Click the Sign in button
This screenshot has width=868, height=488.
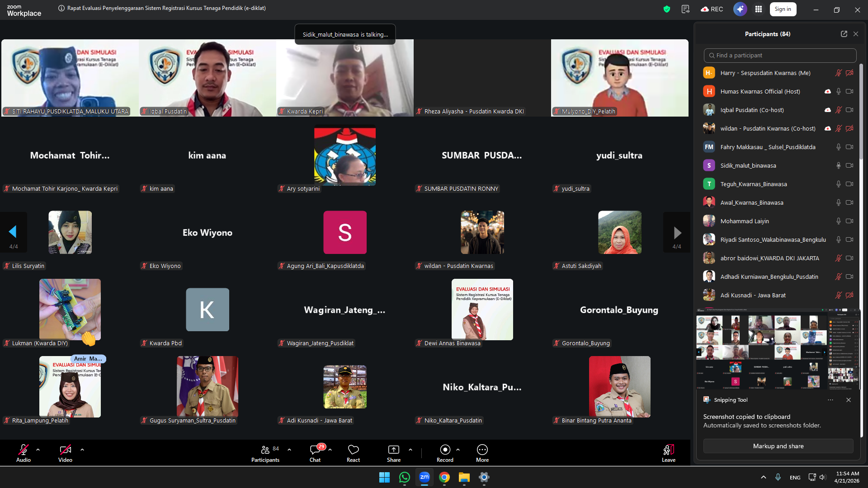(x=783, y=9)
